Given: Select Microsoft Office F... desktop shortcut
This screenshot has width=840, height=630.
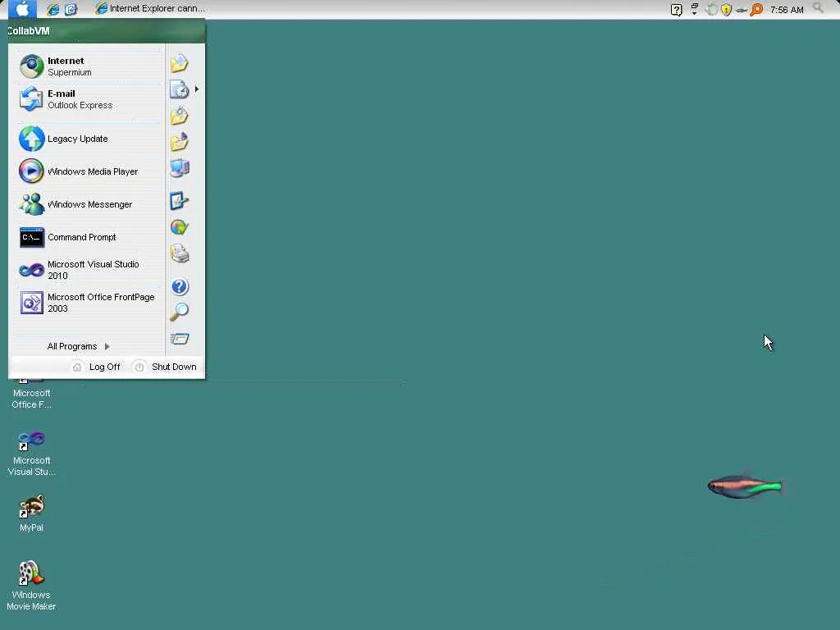Looking at the screenshot, I should pyautogui.click(x=32, y=395).
